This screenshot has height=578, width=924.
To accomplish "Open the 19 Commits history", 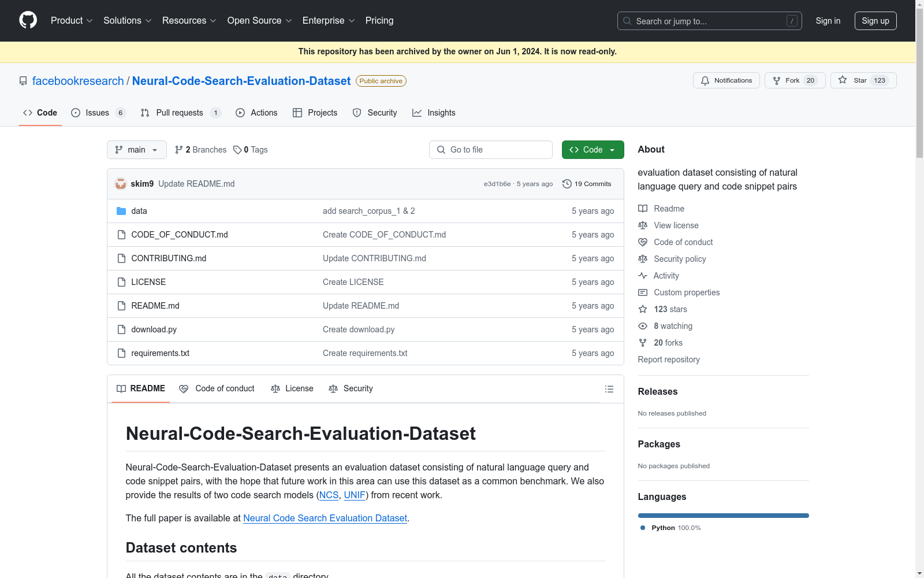I will pos(587,184).
